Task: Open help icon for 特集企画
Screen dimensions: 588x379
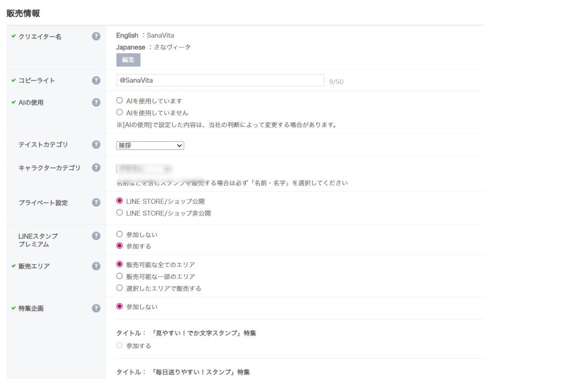Action: pos(96,308)
